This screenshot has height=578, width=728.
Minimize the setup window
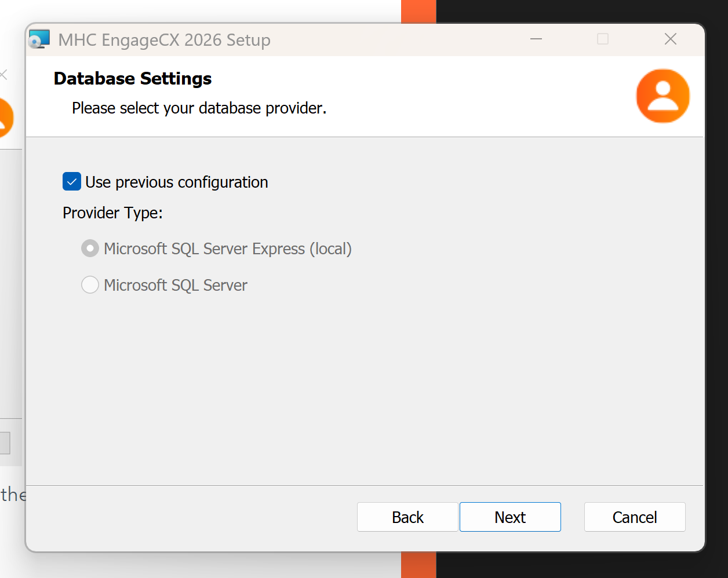click(x=536, y=39)
